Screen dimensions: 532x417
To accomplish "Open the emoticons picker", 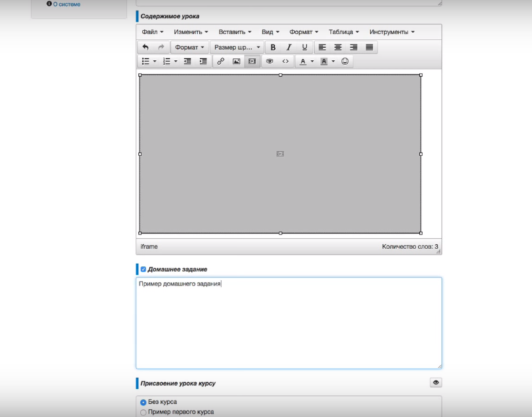I will (345, 61).
